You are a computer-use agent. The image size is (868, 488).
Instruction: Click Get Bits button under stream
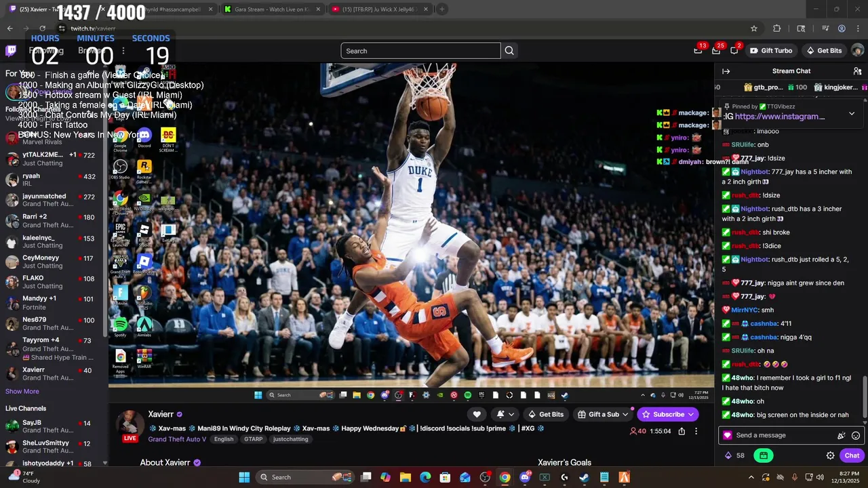546,414
